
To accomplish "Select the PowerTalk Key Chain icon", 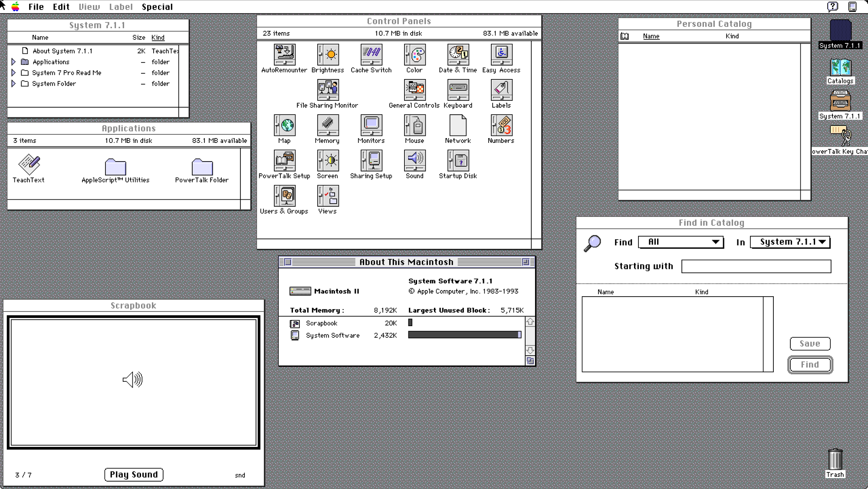I will tap(841, 135).
